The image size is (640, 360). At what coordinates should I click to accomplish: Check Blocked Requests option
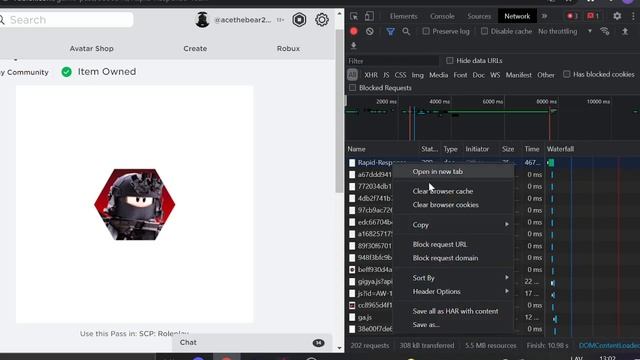353,88
